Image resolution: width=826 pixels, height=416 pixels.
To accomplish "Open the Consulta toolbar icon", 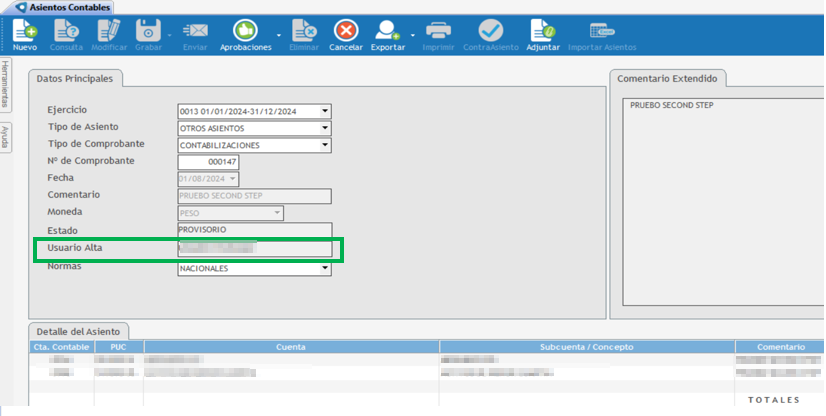I will [66, 31].
